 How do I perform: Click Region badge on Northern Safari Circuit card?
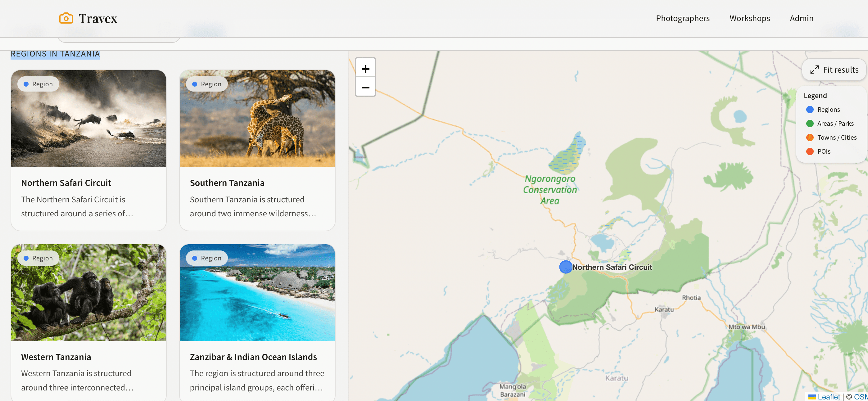(x=38, y=84)
